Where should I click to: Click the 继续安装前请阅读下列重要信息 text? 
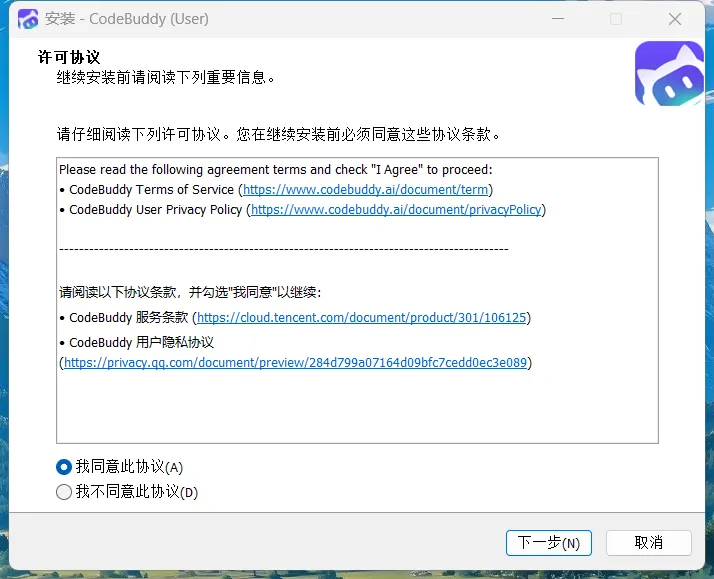click(x=166, y=77)
